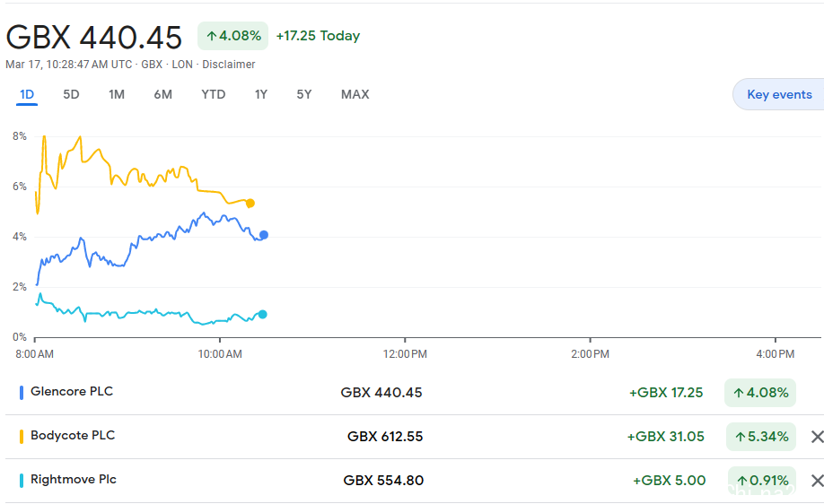Click the Mar 17 timestamp text
This screenshot has width=824, height=504.
(69, 65)
